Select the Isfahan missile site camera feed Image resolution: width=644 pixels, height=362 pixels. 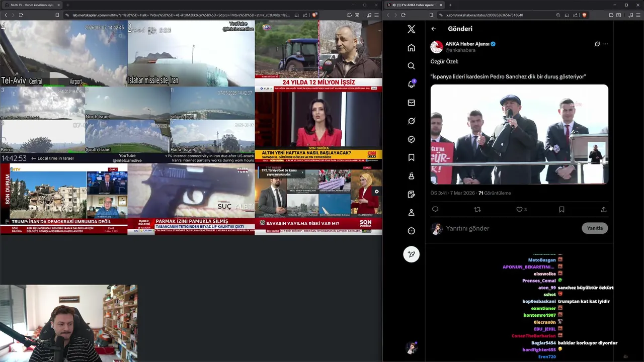[x=191, y=53]
